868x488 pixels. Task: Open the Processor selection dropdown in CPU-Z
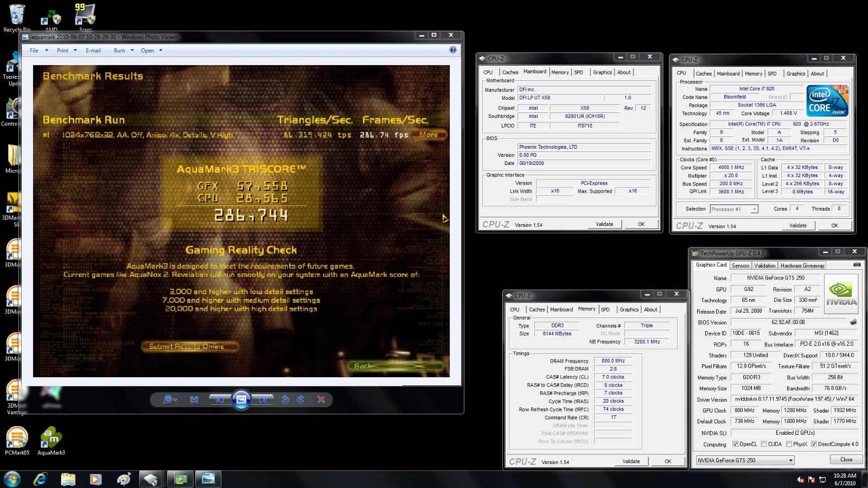point(733,209)
